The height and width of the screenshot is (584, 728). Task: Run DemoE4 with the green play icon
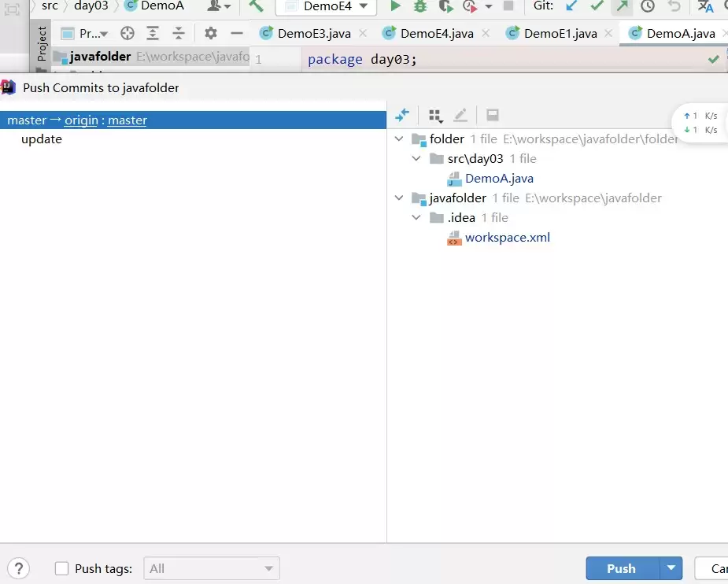pos(396,6)
